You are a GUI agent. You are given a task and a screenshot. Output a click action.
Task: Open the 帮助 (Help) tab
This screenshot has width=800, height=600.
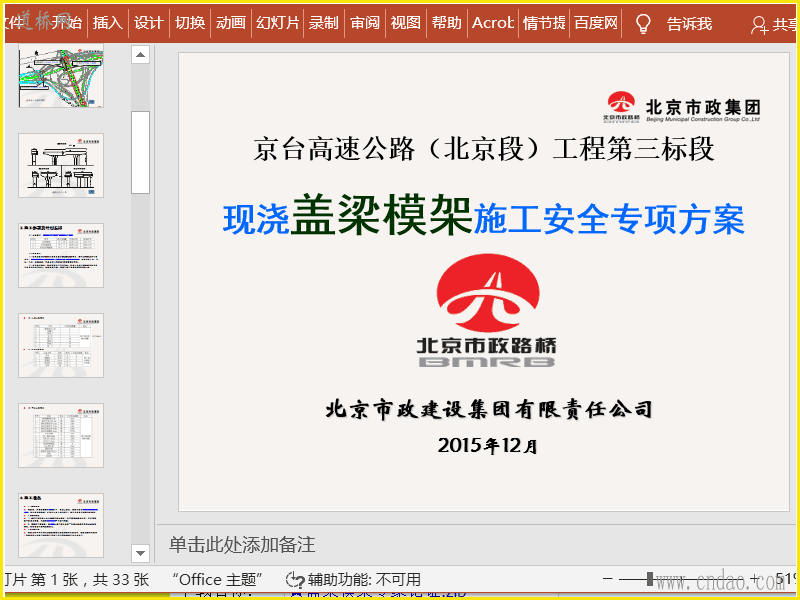[x=446, y=23]
